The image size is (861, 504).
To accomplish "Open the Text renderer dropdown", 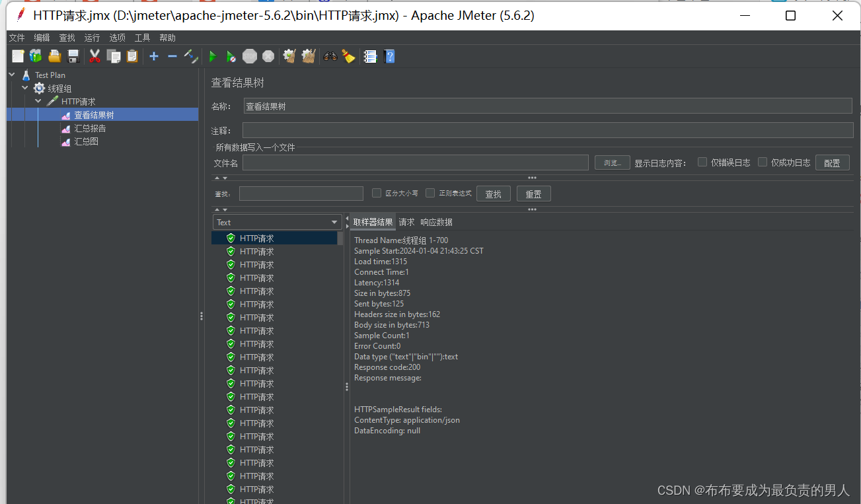I will [276, 222].
